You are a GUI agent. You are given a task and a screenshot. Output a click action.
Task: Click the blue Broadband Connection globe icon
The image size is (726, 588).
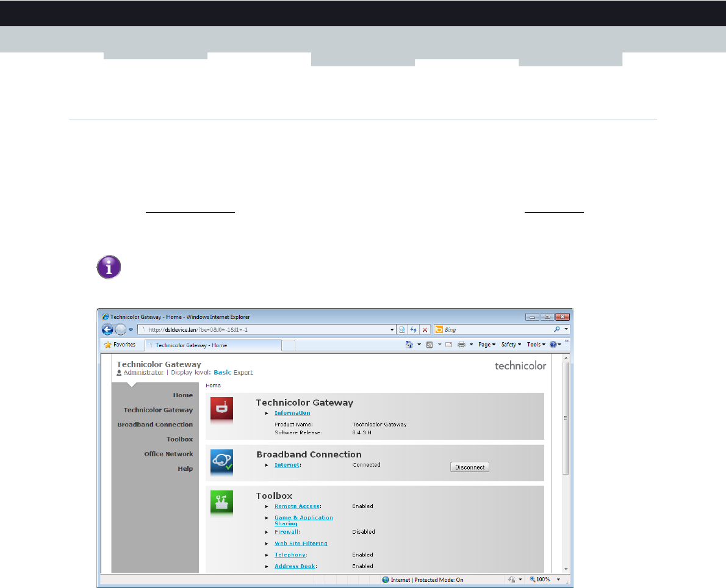pos(222,461)
